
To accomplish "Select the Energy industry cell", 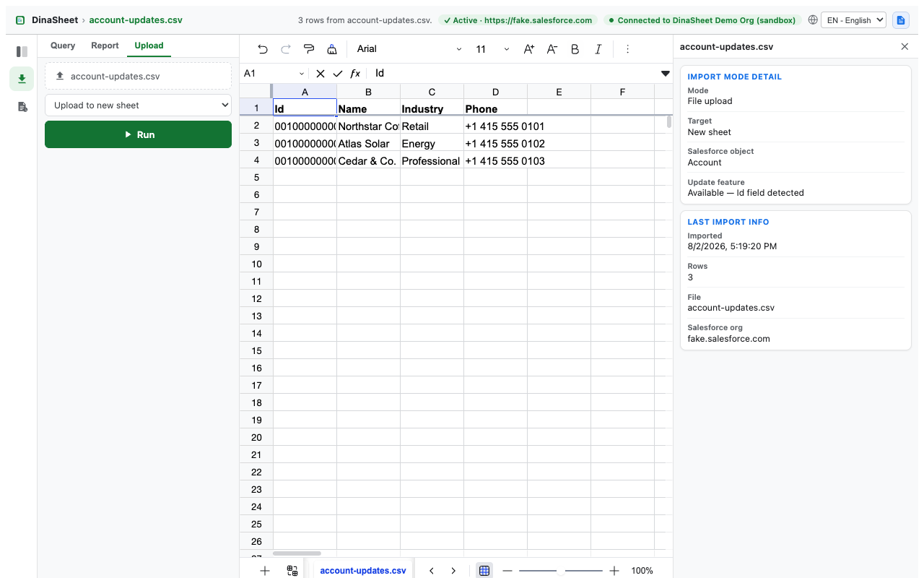I will [432, 143].
